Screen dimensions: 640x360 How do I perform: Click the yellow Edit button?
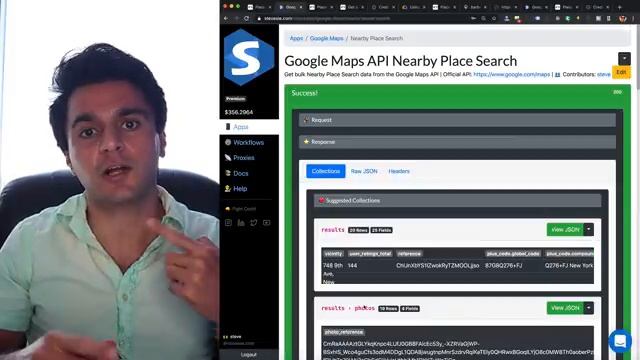(x=621, y=72)
